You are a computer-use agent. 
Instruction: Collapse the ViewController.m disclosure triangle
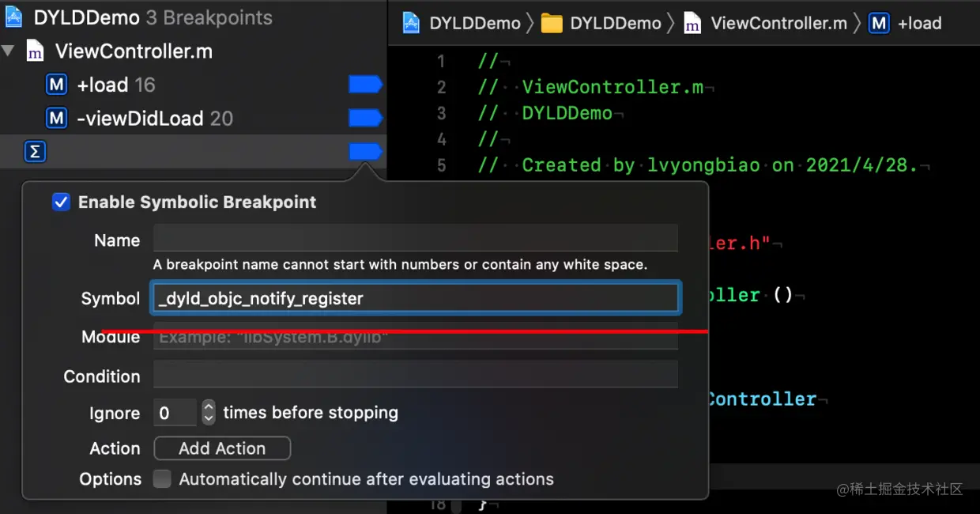[x=9, y=51]
